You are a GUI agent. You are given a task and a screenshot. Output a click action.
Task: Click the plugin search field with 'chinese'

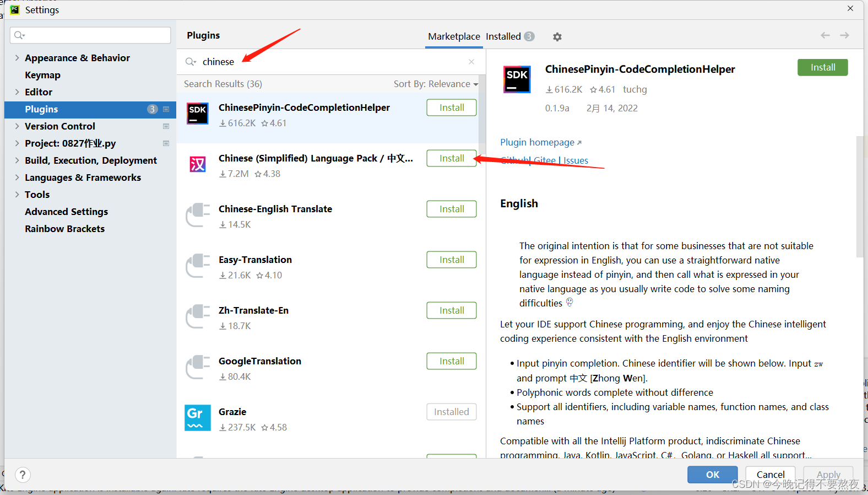[x=330, y=62]
